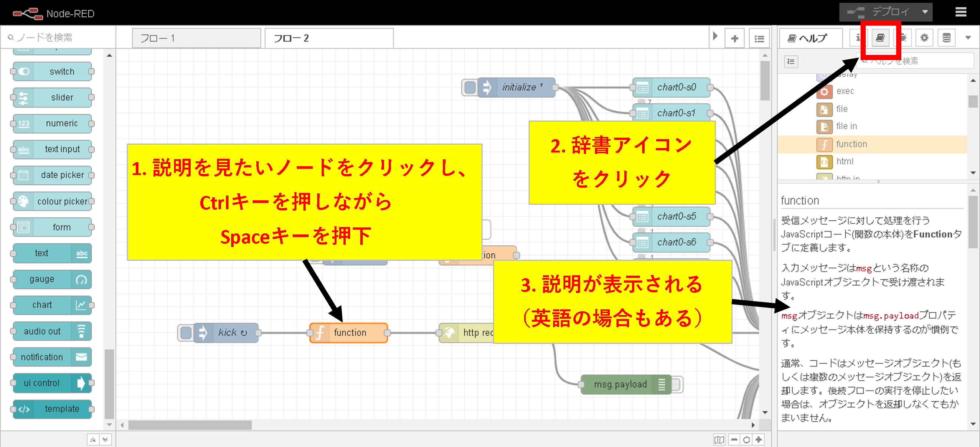Select the template palette node
The height and width of the screenshot is (447, 980).
click(53, 409)
